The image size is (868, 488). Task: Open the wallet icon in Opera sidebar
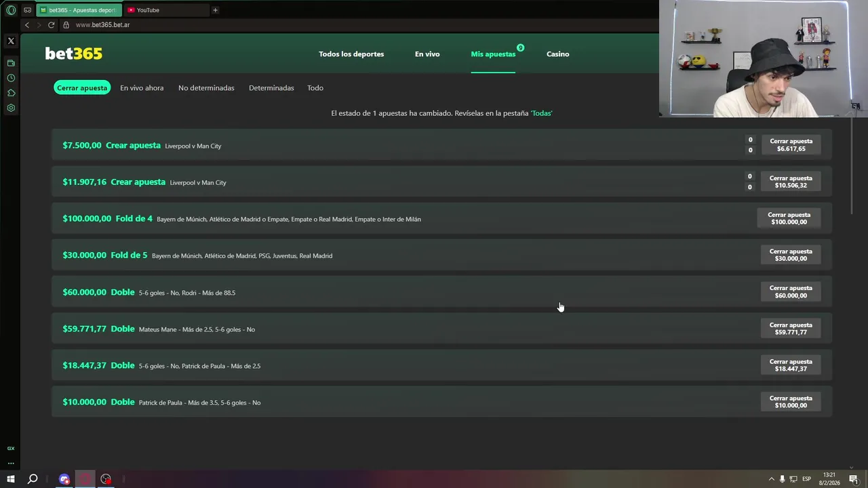coord(11,63)
